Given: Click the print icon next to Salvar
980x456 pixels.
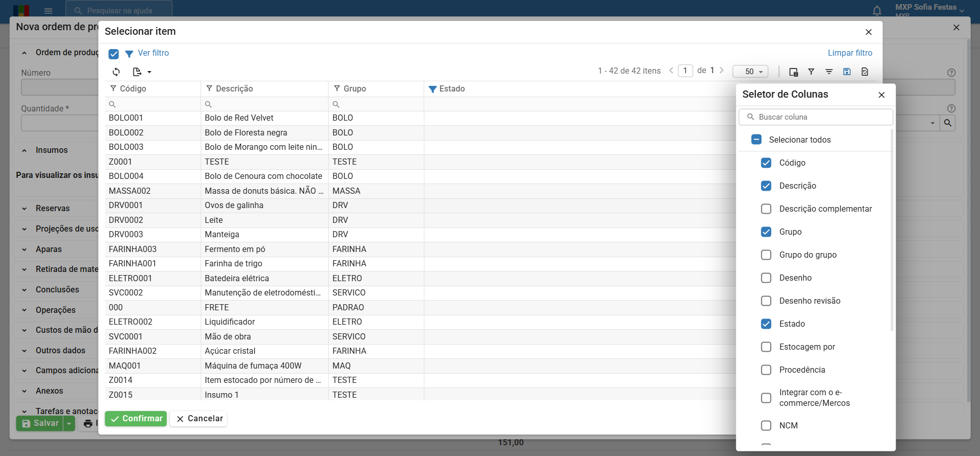Looking at the screenshot, I should (88, 423).
